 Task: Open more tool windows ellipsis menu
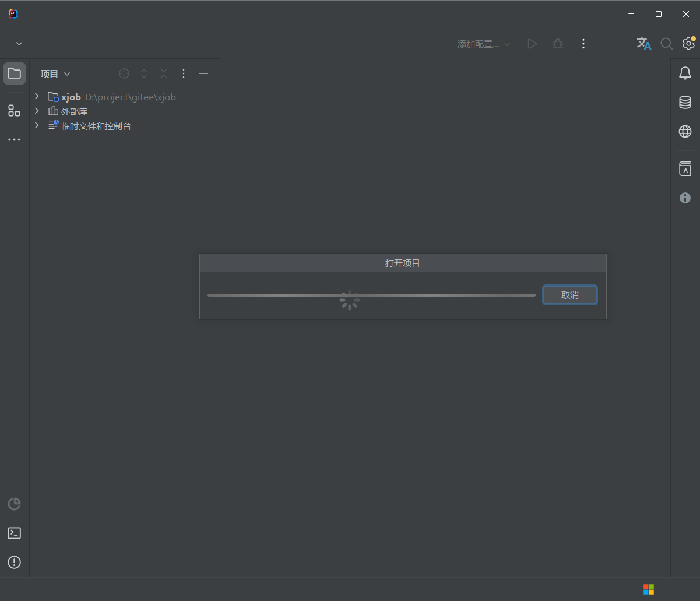point(15,140)
